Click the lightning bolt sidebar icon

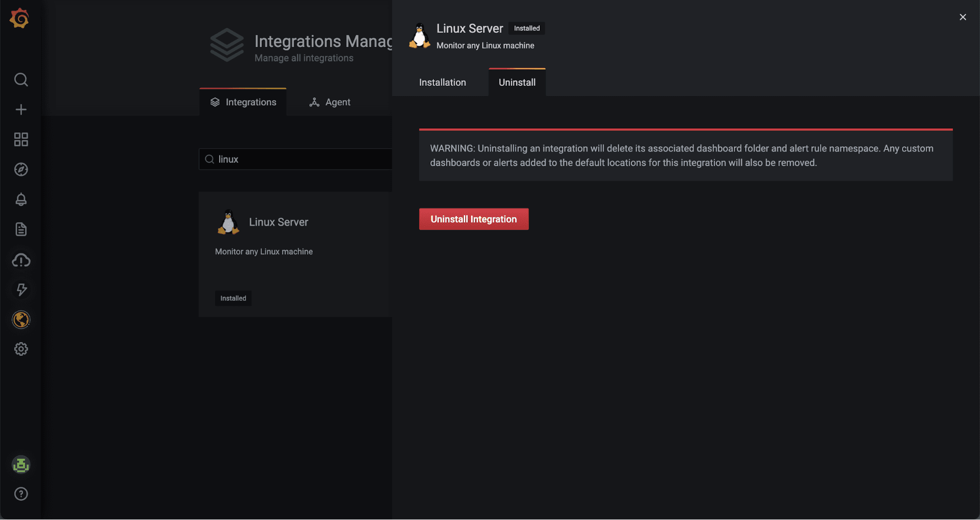pyautogui.click(x=21, y=290)
